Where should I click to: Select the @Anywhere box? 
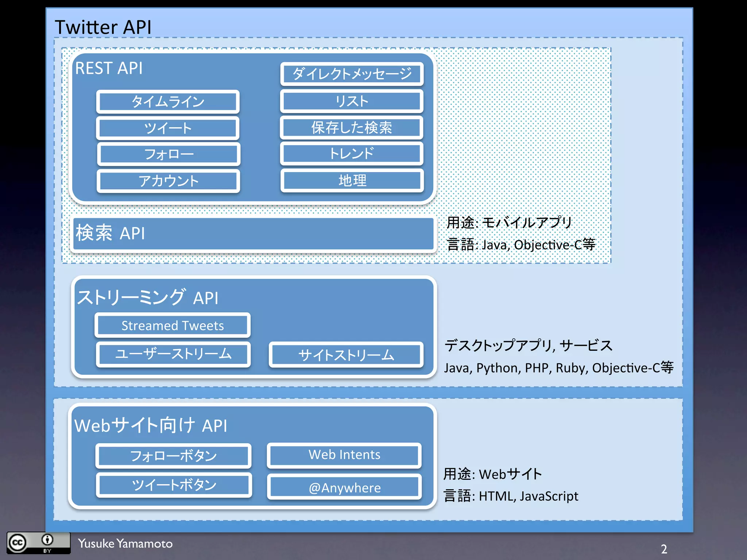tap(344, 487)
